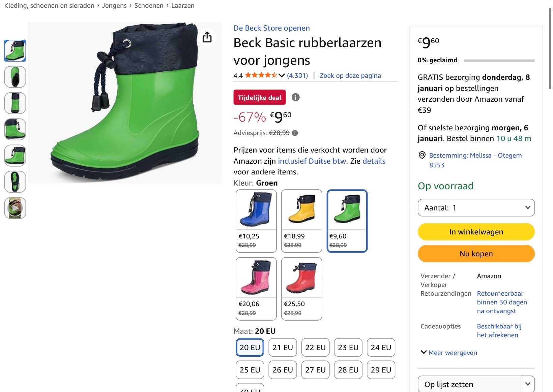Click the Nu kopen button
This screenshot has height=392, width=553.
click(476, 254)
